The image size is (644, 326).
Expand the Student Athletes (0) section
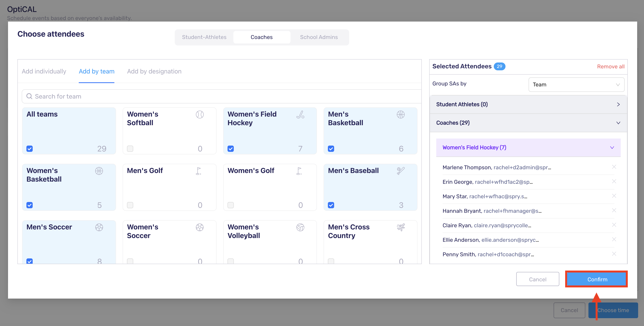point(528,104)
